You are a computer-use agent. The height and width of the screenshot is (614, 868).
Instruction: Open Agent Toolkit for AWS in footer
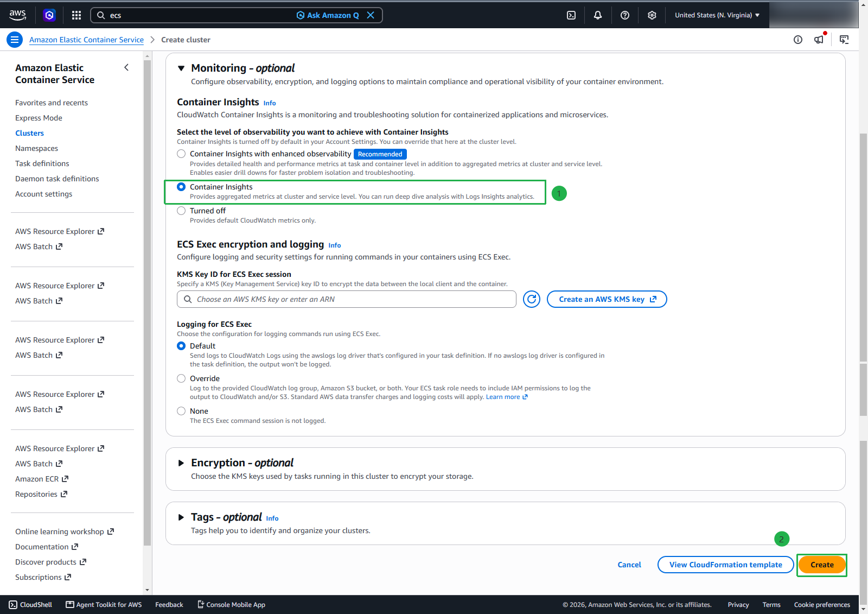[x=104, y=605]
